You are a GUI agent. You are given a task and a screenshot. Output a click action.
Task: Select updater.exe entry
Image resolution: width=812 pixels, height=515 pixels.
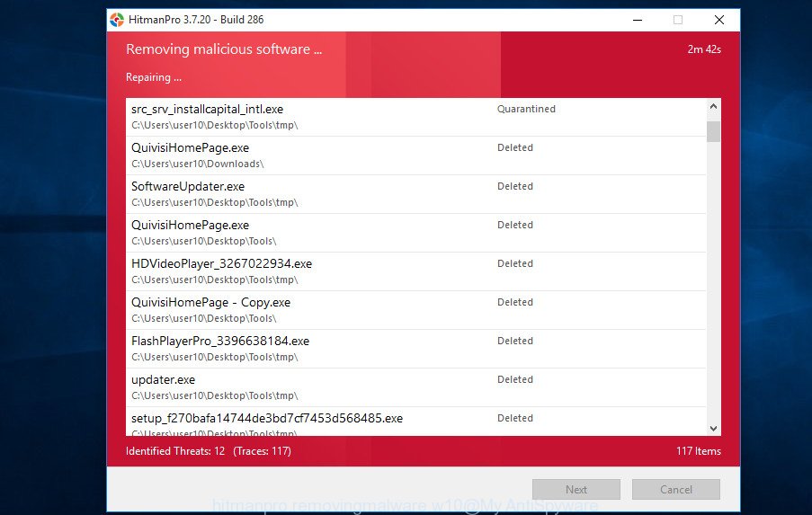pos(415,387)
